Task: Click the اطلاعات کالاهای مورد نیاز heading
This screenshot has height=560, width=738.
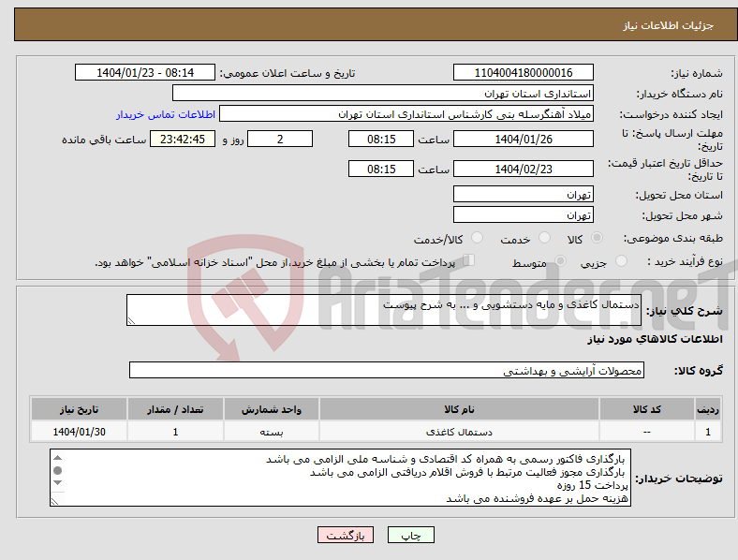Action: (655, 339)
